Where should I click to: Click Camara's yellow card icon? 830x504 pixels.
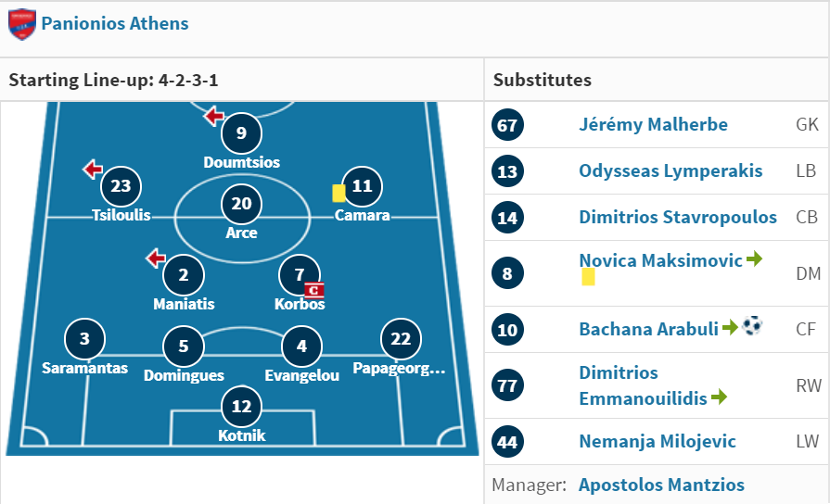pyautogui.click(x=338, y=193)
